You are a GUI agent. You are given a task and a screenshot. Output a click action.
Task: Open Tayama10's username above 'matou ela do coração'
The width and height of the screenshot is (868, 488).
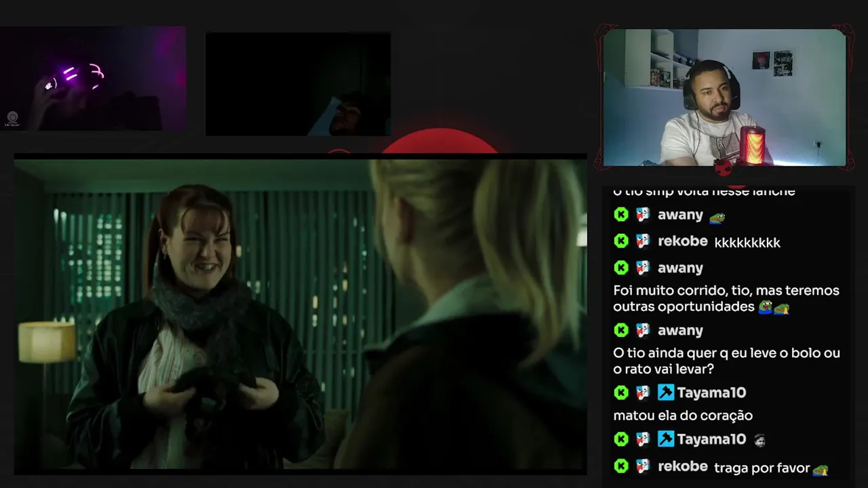click(x=711, y=392)
